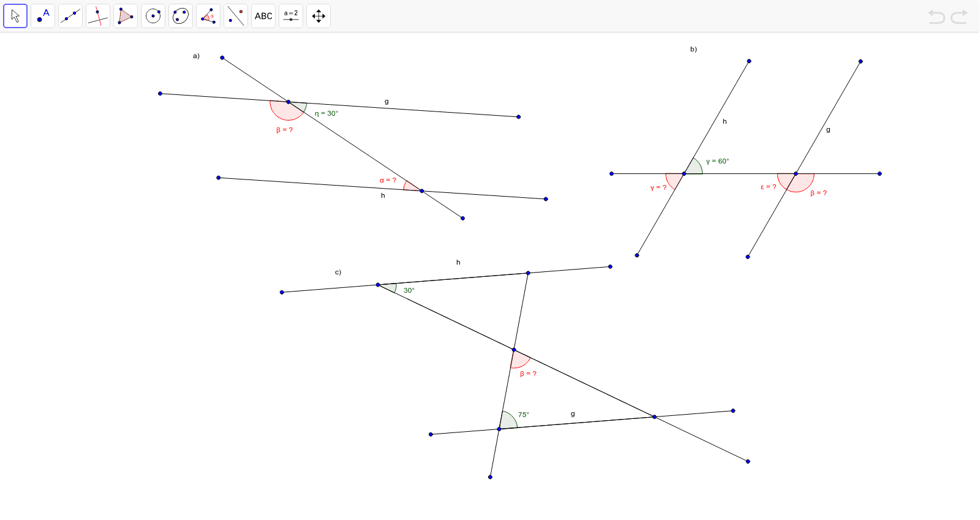This screenshot has height=520, width=980.
Task: Click the 'a)' figure label
Action: click(x=196, y=56)
